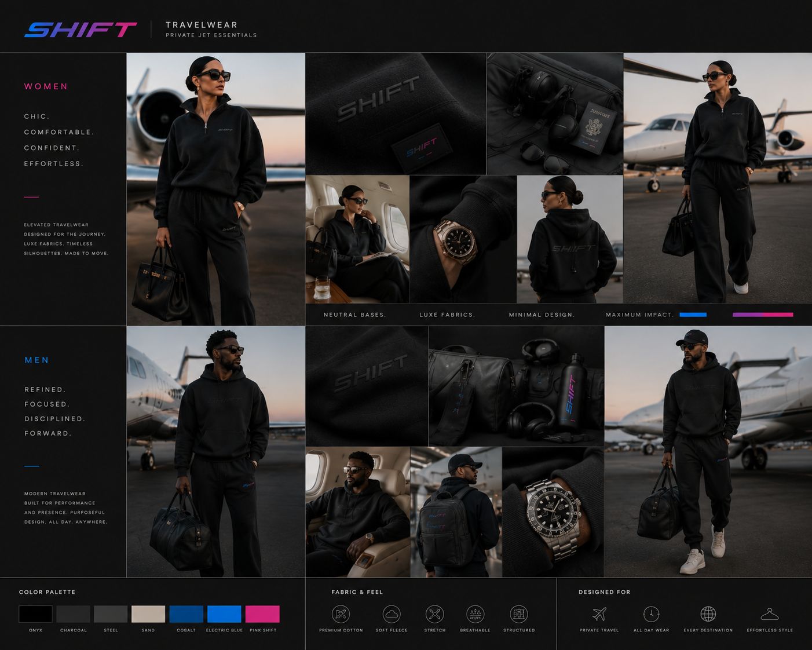Click the Premium Cotton fabric icon
Screen dimensions: 812x650
tap(341, 614)
